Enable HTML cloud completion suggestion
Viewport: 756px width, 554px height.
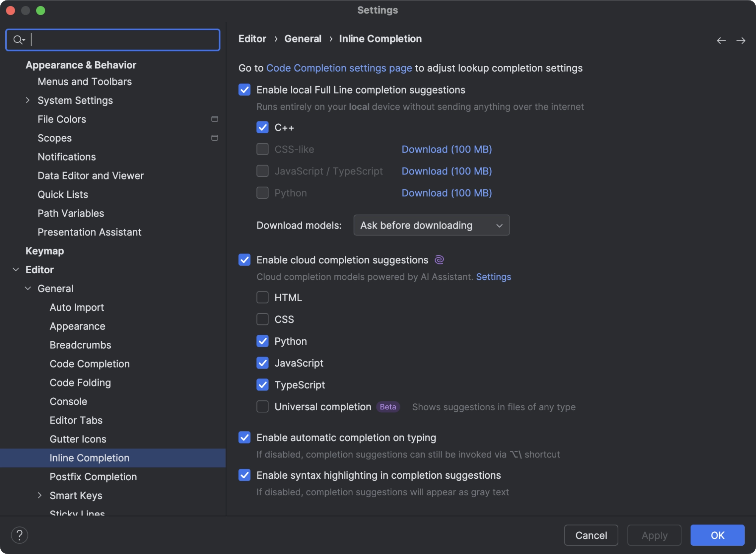coord(263,296)
